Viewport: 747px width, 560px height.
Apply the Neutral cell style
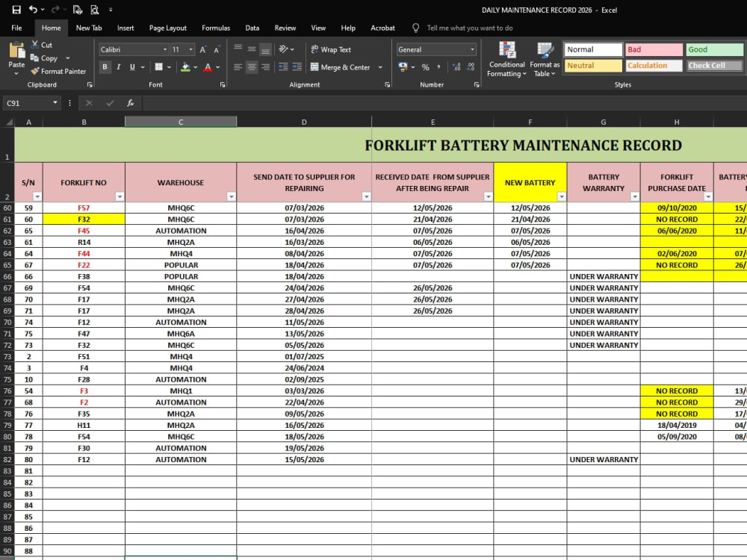click(x=593, y=66)
